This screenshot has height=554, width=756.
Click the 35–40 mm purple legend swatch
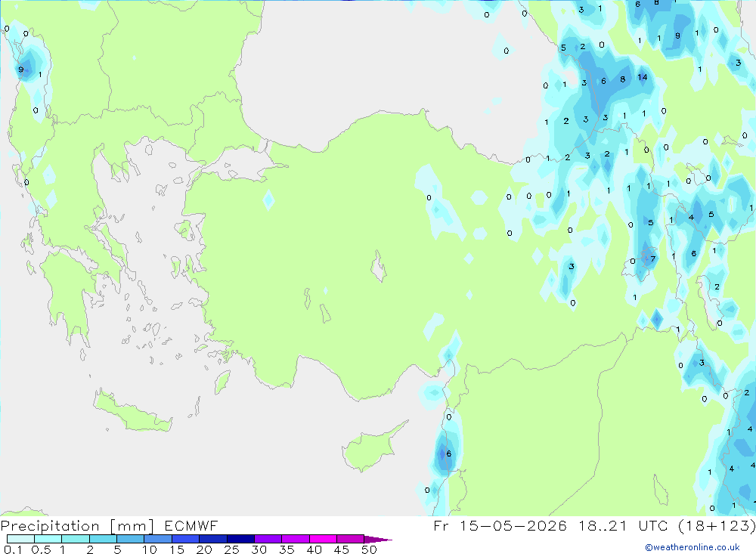coord(295,539)
